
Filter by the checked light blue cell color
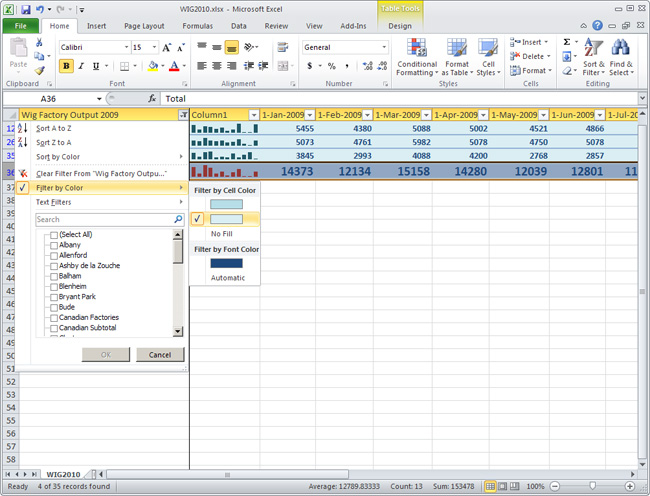coord(226,219)
